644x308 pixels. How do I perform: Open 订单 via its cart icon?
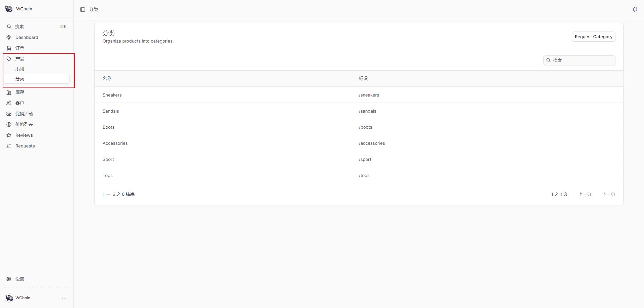tap(9, 48)
